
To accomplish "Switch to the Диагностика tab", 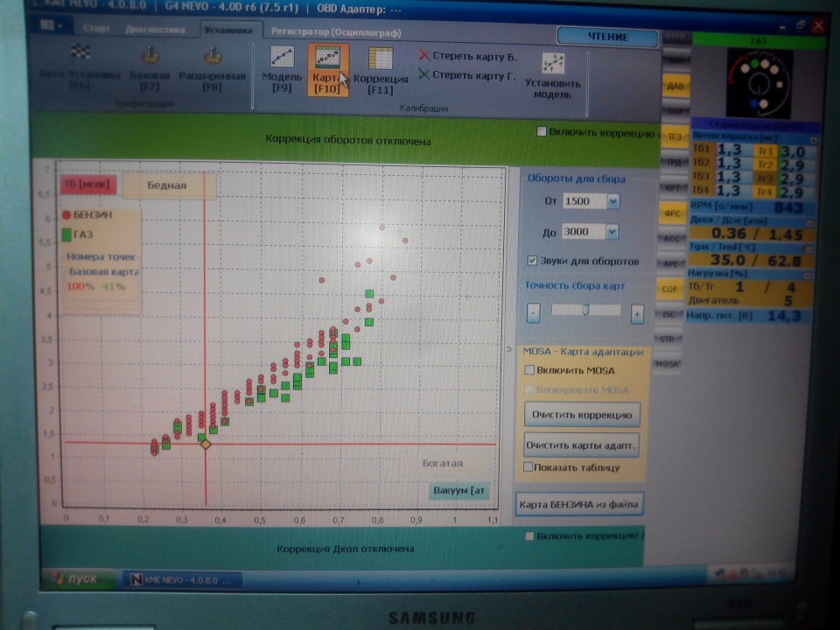I will point(155,29).
